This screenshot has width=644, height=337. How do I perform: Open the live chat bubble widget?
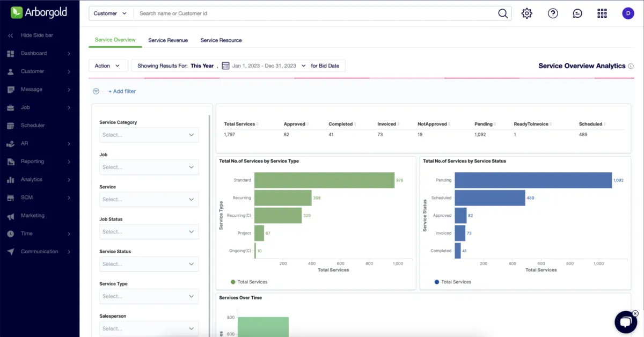[625, 322]
